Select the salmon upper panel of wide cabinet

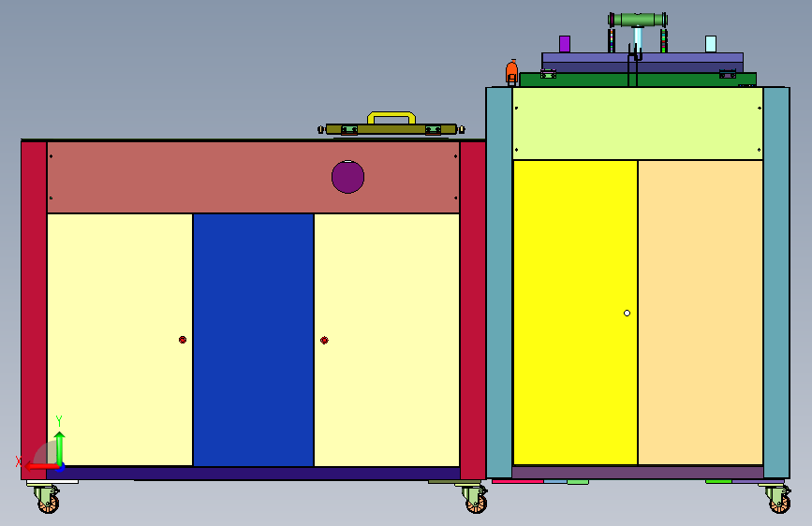(x=253, y=178)
